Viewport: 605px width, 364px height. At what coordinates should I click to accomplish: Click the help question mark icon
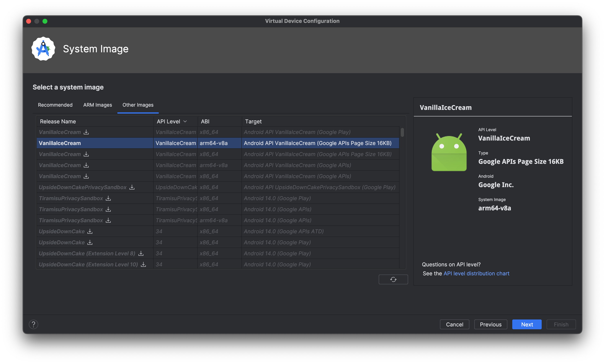pyautogui.click(x=33, y=324)
